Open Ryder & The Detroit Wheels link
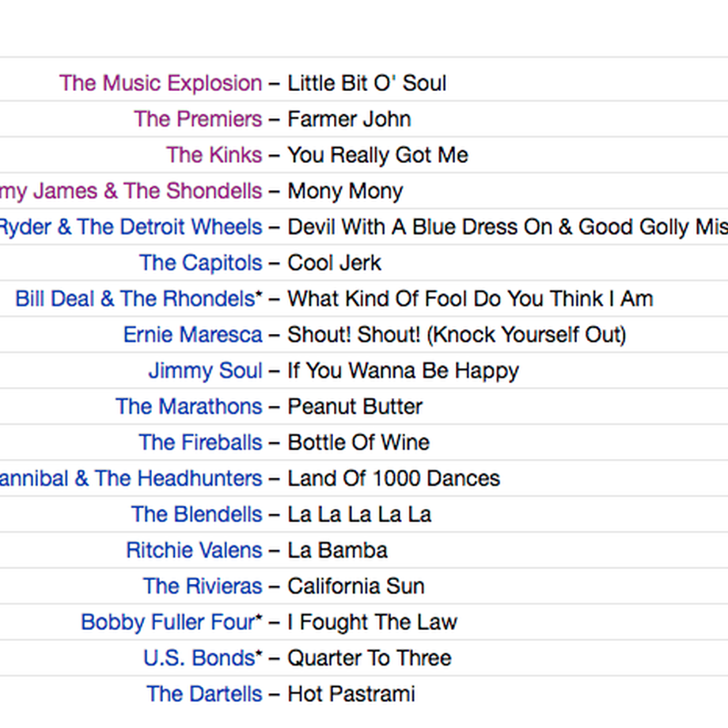This screenshot has height=728, width=728. point(131,227)
